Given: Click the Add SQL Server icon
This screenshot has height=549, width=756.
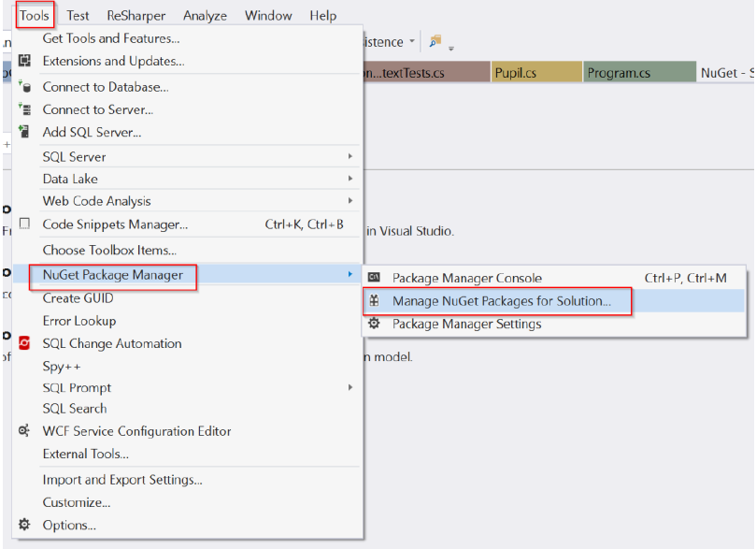Looking at the screenshot, I should click(x=24, y=131).
